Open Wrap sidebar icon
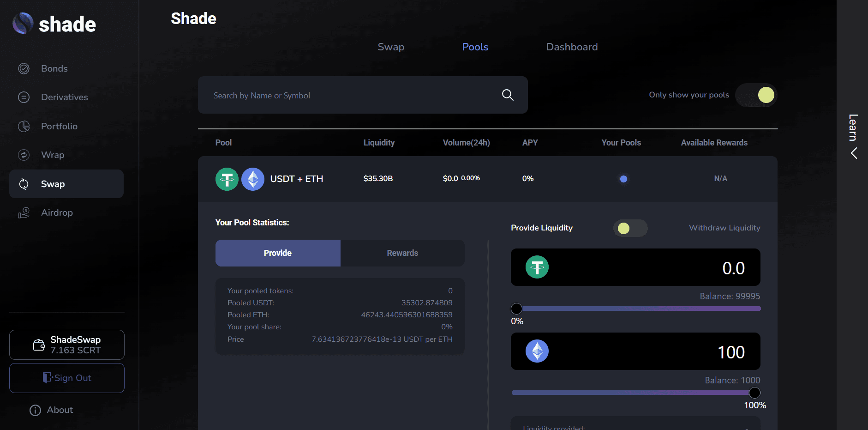 pos(24,155)
